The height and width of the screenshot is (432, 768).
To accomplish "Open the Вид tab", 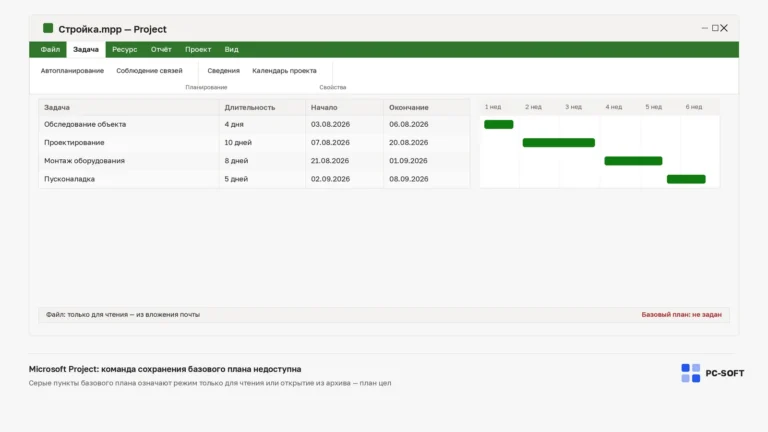I will pyautogui.click(x=231, y=49).
